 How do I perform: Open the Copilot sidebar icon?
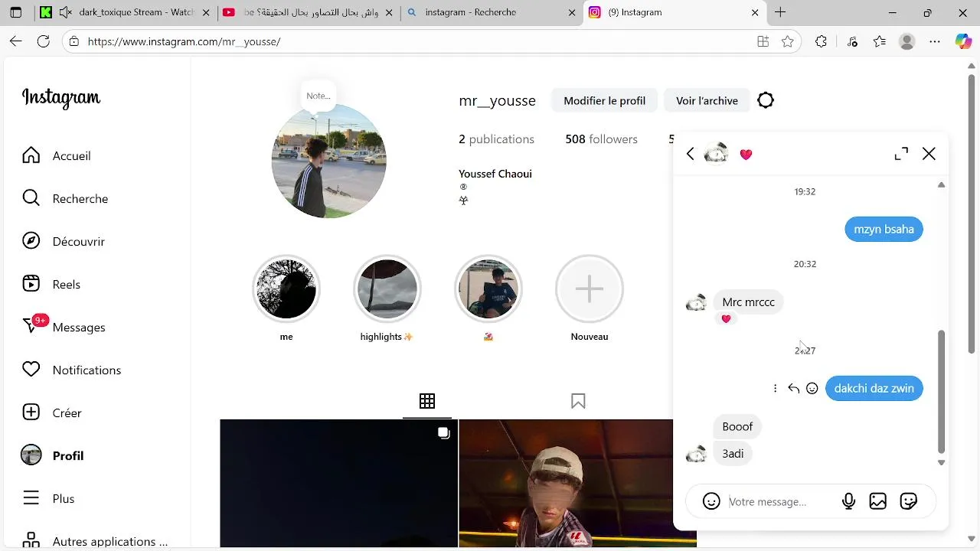[x=963, y=41]
